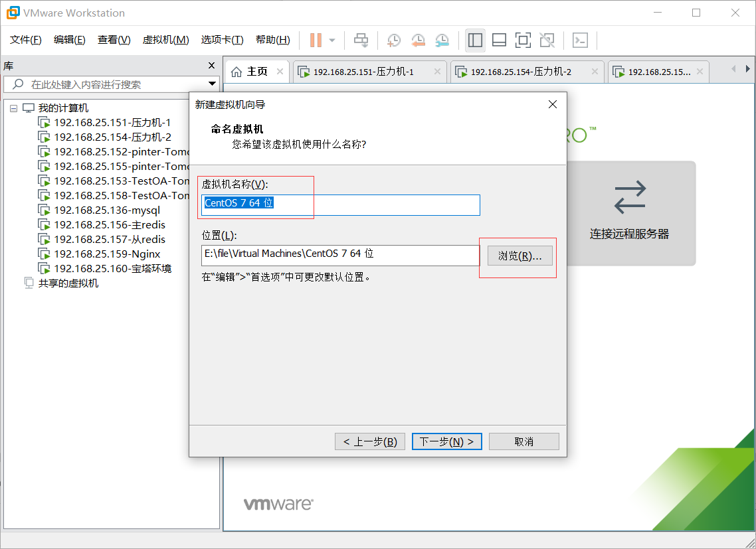This screenshot has height=549, width=756.
Task: Select the 192.168.25.160-宝塔环境 VM
Action: click(x=104, y=268)
